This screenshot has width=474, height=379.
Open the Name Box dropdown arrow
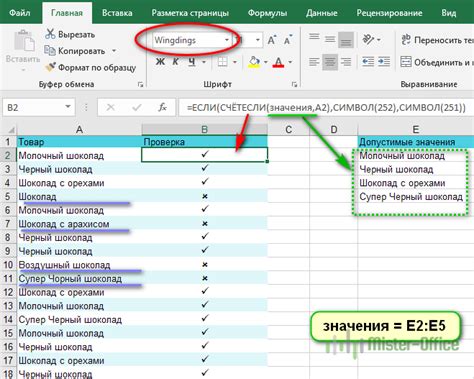[x=68, y=107]
